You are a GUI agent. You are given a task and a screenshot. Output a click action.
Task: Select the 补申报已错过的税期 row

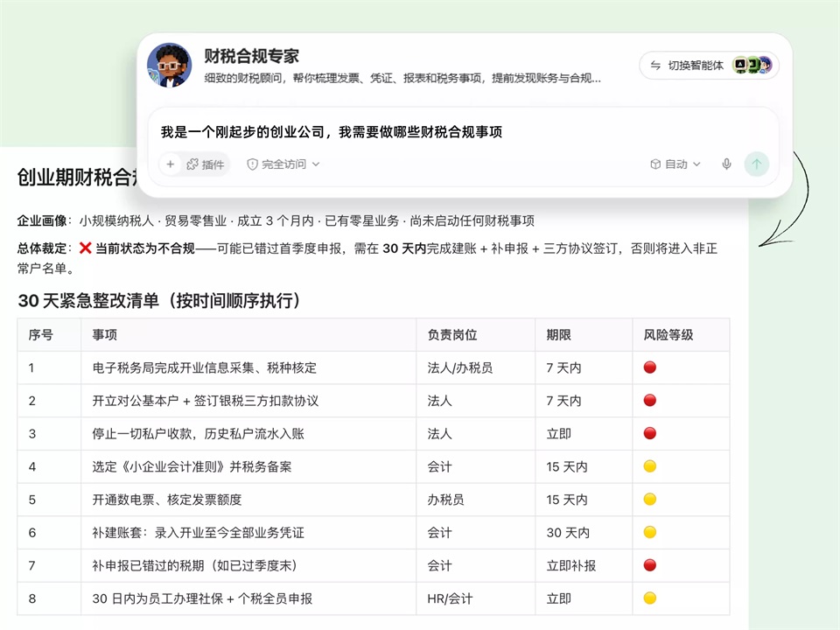pos(374,565)
